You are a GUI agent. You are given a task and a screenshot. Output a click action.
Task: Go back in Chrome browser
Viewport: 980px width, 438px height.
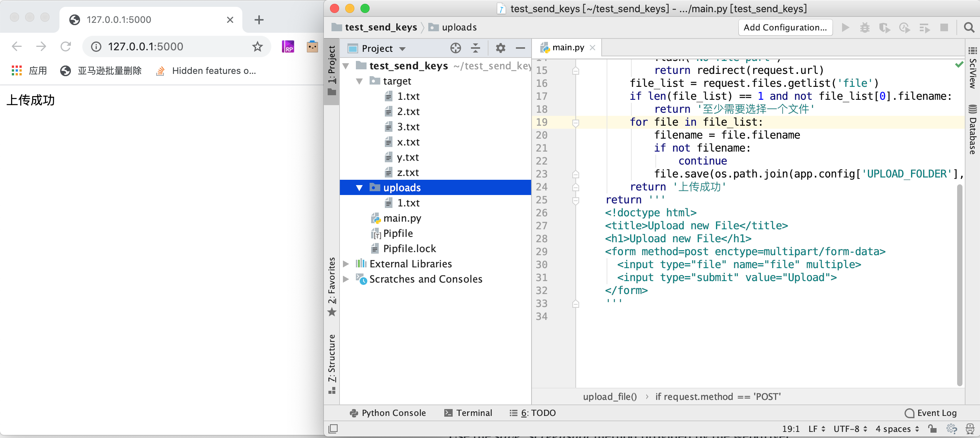pyautogui.click(x=17, y=46)
